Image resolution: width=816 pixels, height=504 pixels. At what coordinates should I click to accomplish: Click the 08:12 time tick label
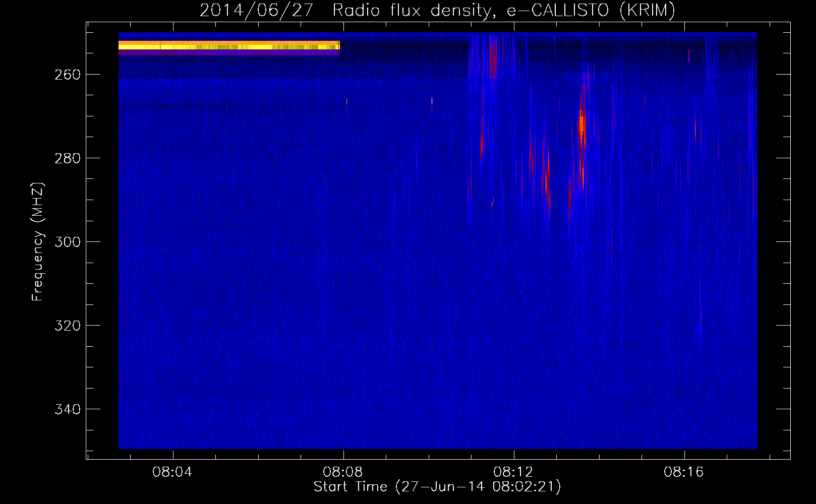coord(513,472)
